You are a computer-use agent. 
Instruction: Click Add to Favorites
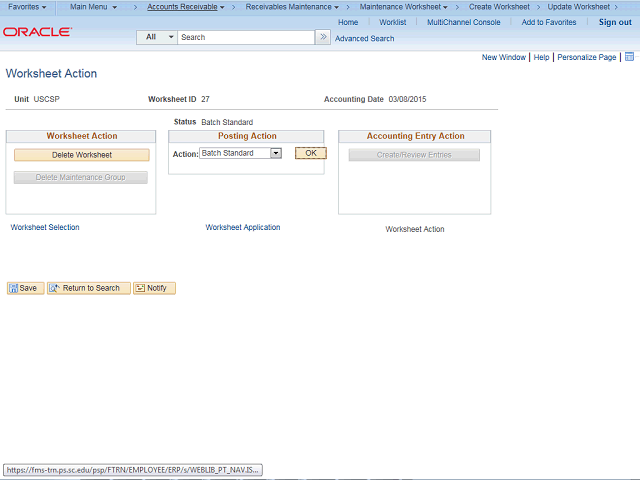549,22
